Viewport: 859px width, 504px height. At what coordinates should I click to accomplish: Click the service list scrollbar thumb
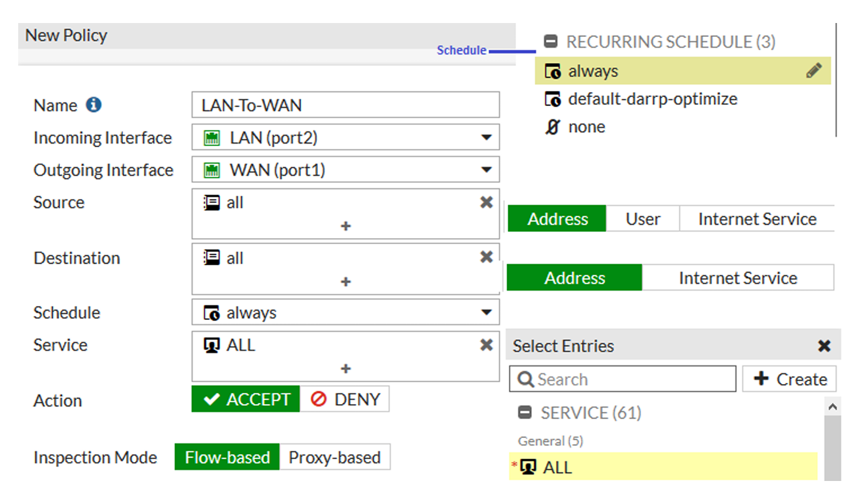pyautogui.click(x=833, y=448)
